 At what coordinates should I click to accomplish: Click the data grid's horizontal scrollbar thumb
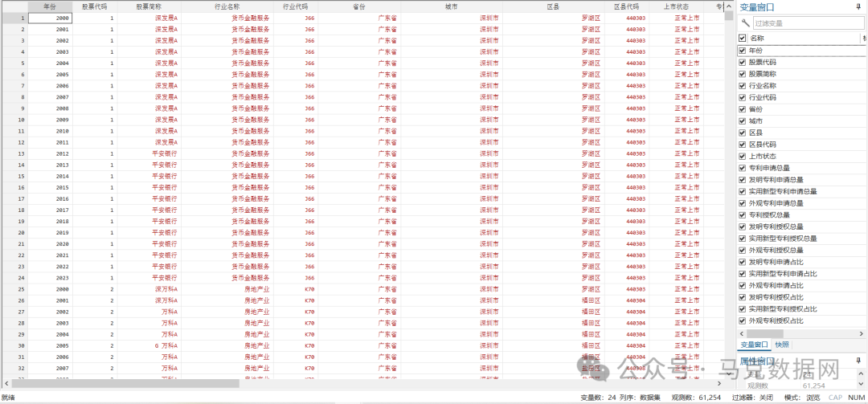pos(125,383)
